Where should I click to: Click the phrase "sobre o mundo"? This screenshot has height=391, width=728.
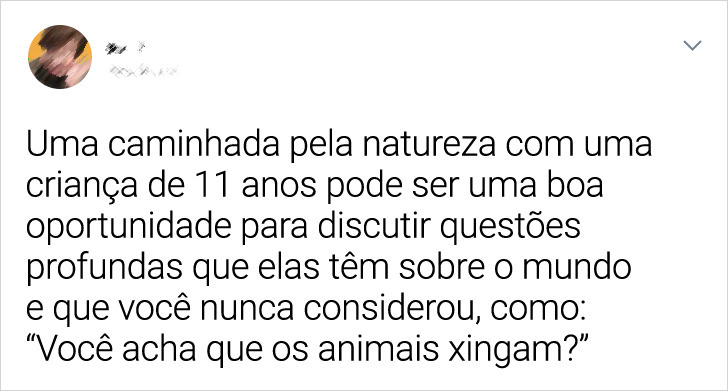[515, 267]
